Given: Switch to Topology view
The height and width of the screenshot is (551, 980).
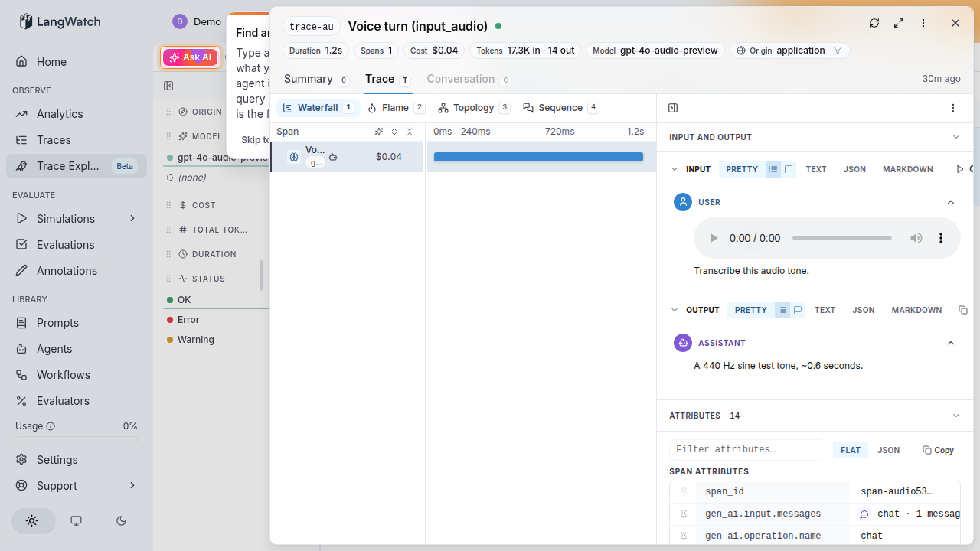Looking at the screenshot, I should [474, 108].
